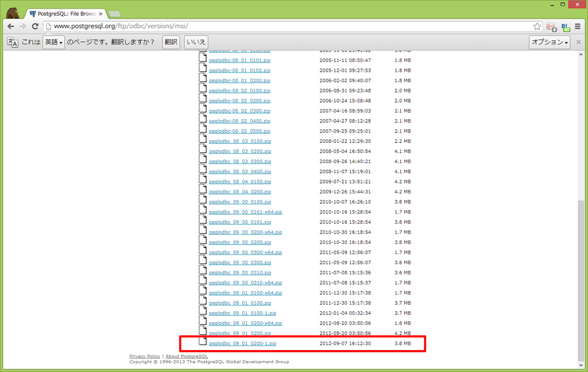Select the PostgreSQL: File Browser tab
This screenshot has height=372, width=588.
tap(66, 14)
